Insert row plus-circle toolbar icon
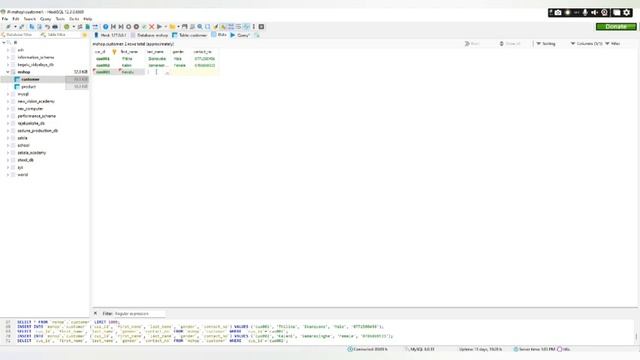Viewport: 640px width, 360px height. pyautogui.click(x=129, y=27)
